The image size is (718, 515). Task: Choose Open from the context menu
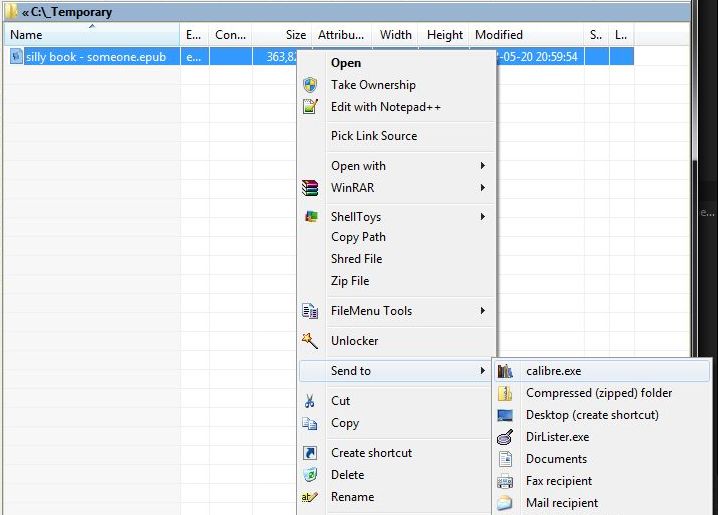pyautogui.click(x=397, y=63)
